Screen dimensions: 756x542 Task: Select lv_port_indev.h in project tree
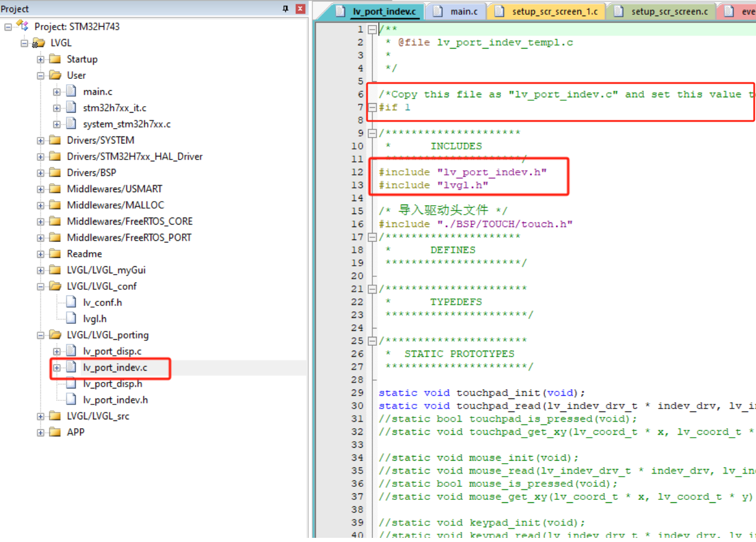point(115,400)
